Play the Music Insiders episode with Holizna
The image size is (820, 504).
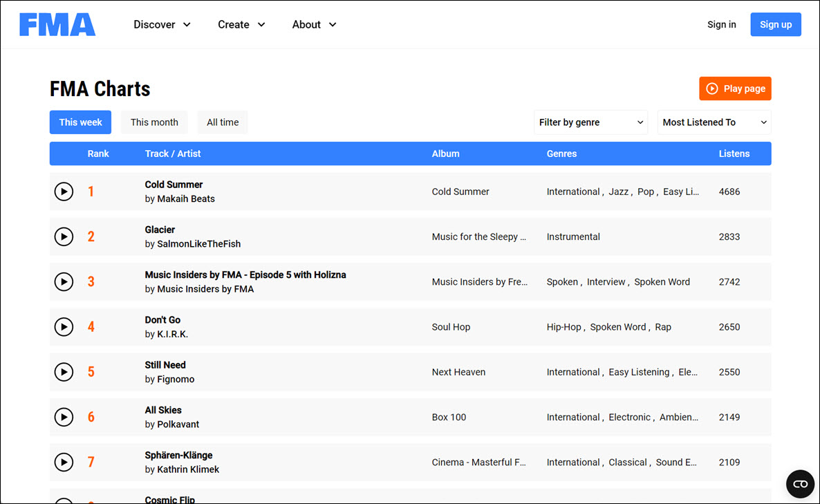[x=64, y=281]
